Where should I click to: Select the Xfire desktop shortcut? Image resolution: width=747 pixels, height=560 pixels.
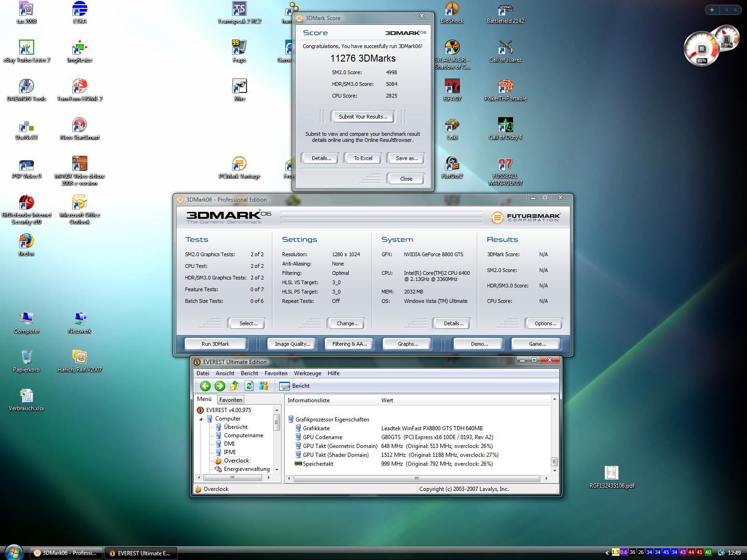click(x=239, y=90)
